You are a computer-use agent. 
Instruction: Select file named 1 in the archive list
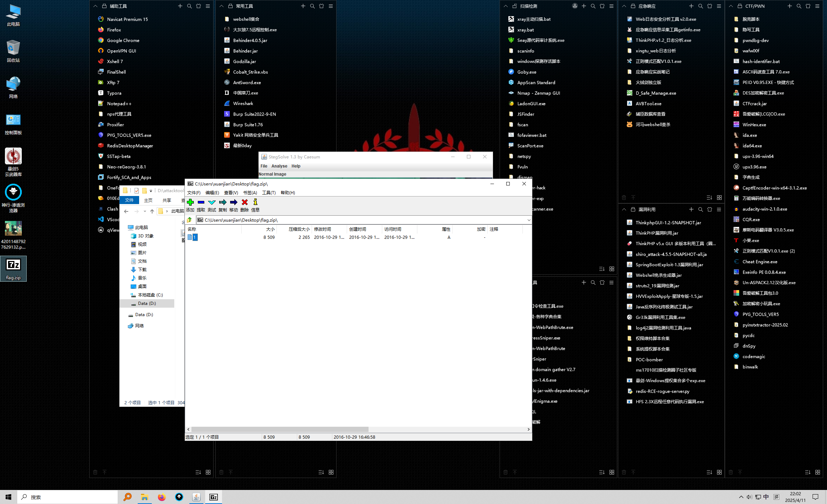[194, 237]
